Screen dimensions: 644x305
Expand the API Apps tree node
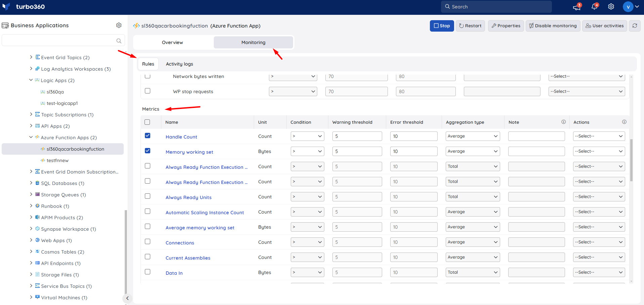pyautogui.click(x=31, y=126)
